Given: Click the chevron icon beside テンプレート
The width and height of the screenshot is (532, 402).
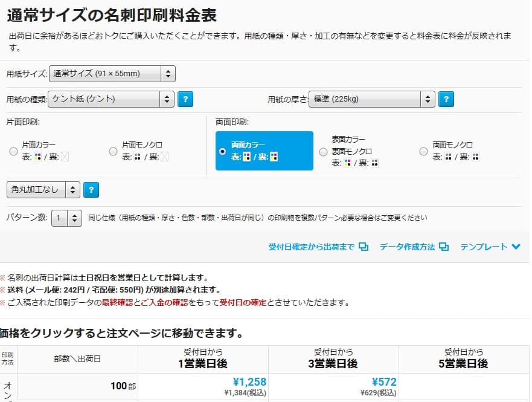Looking at the screenshot, I should pyautogui.click(x=516, y=247).
